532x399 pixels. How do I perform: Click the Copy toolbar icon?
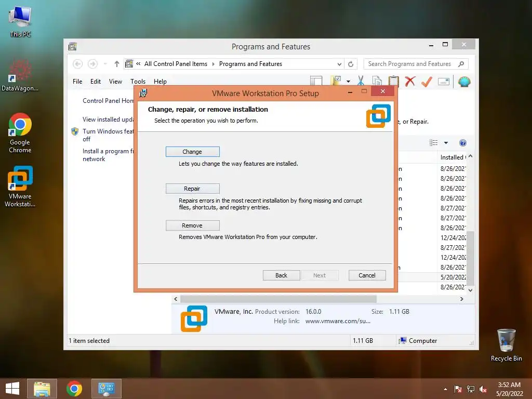tap(377, 82)
